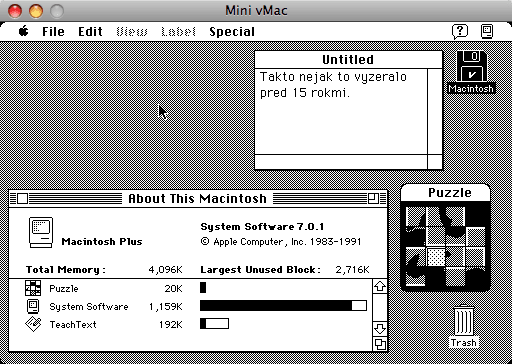This screenshot has height=364, width=512.
Task: Click the '2,716K' unused block value
Action: click(352, 269)
